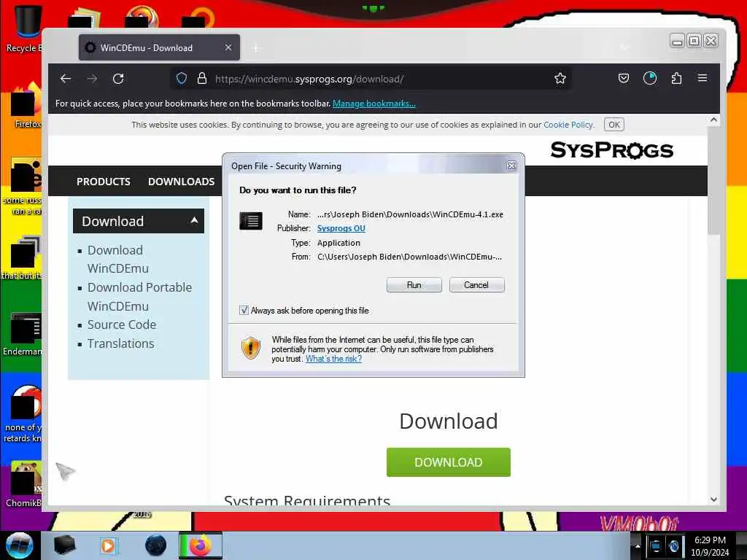This screenshot has width=747, height=560.
Task: Close the WinCDEmu - Download tab
Action: click(228, 47)
